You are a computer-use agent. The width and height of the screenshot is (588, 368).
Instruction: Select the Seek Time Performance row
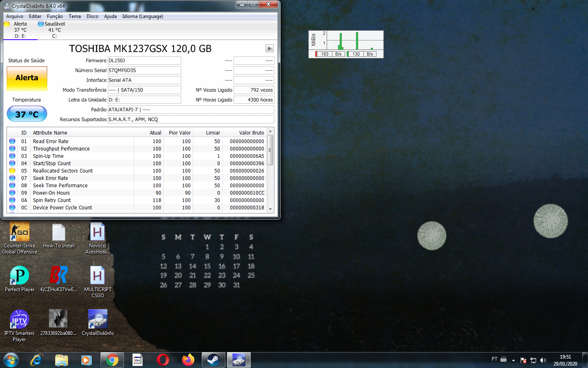click(137, 185)
